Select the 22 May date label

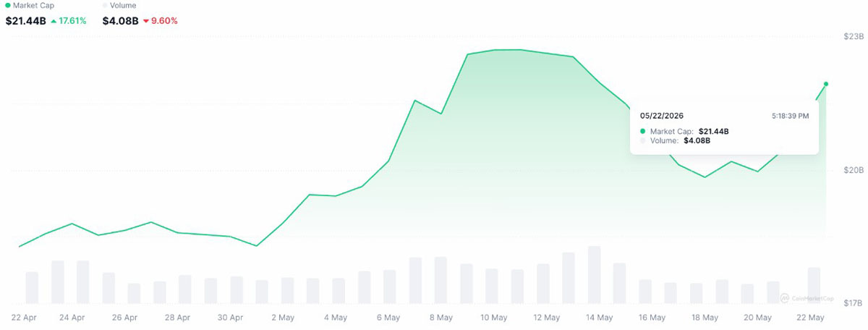(x=809, y=318)
